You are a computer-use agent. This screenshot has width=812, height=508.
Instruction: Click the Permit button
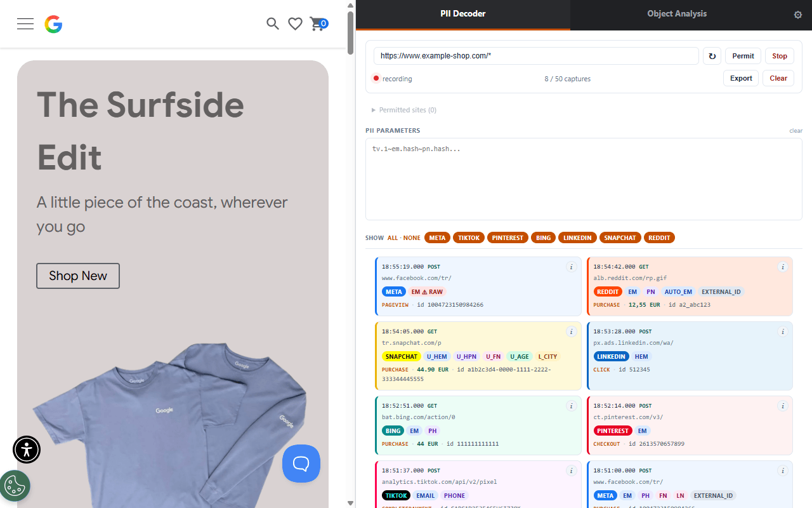tap(743, 56)
